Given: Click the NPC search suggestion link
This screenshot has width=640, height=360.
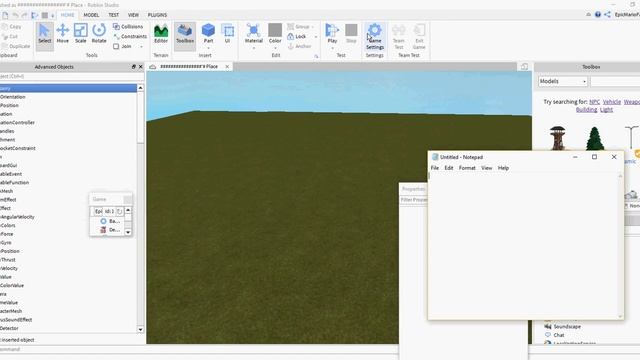Looking at the screenshot, I should point(594,102).
